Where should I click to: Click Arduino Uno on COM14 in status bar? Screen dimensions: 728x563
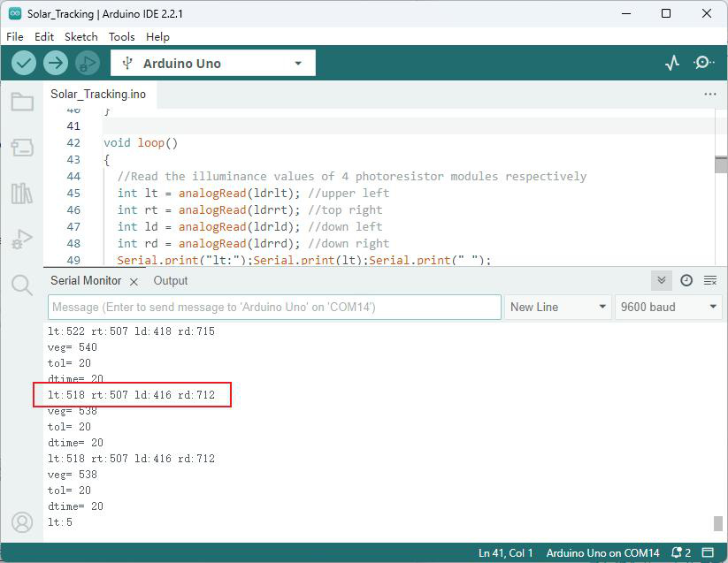[602, 552]
